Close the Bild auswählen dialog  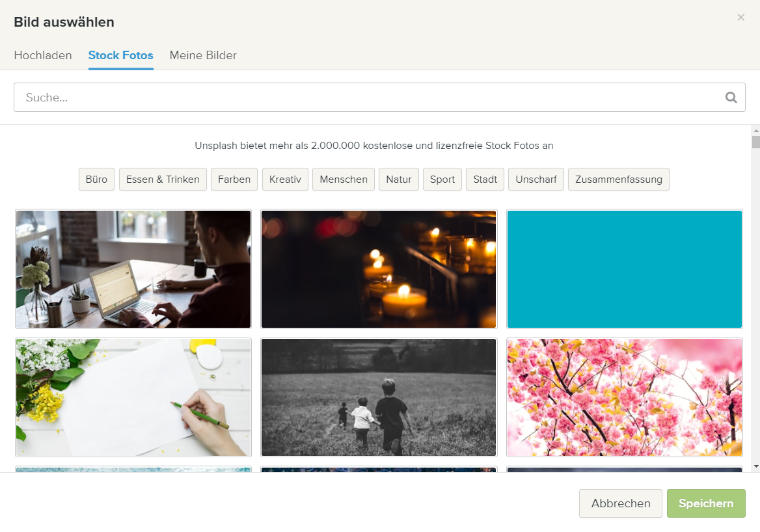coord(740,18)
